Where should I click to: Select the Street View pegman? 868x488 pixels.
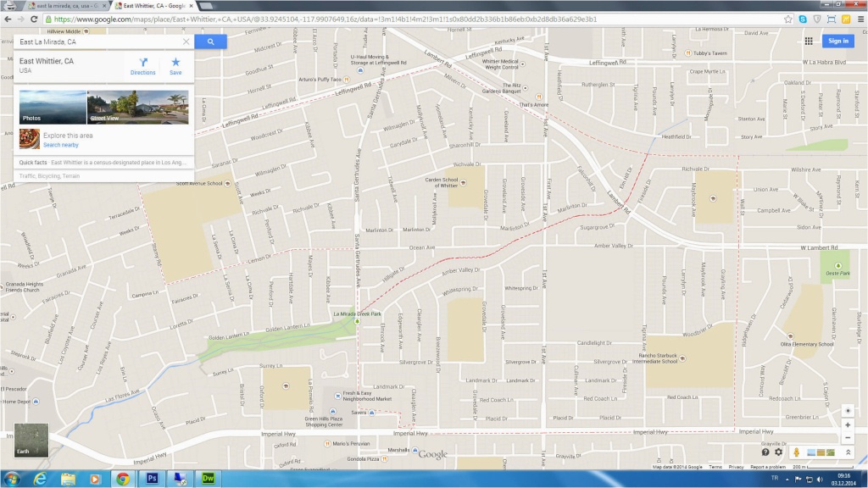[797, 452]
